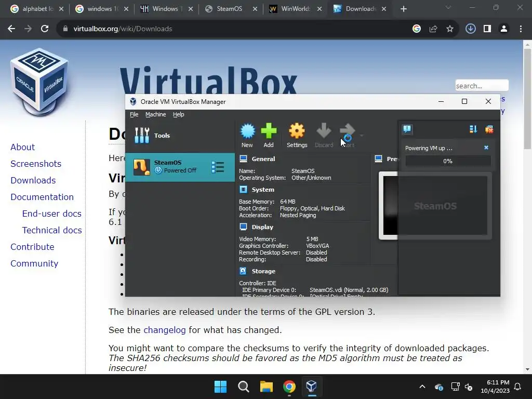Open the Documentation sidebar link
Viewport: 532px width, 399px height.
pos(42,197)
